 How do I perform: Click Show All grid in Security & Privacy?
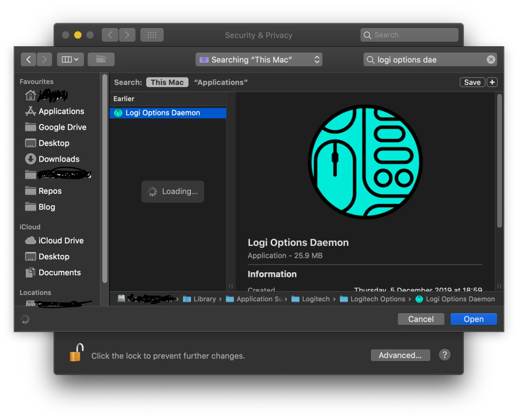(152, 35)
